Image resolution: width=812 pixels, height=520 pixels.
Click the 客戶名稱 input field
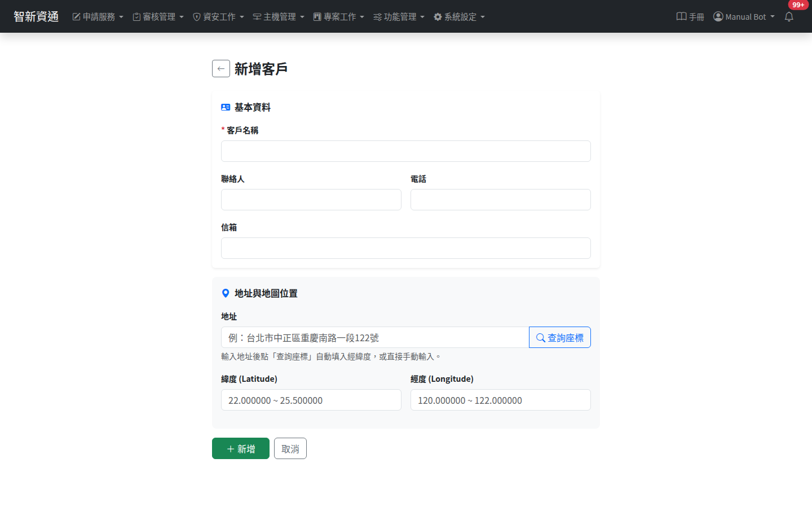(x=406, y=151)
